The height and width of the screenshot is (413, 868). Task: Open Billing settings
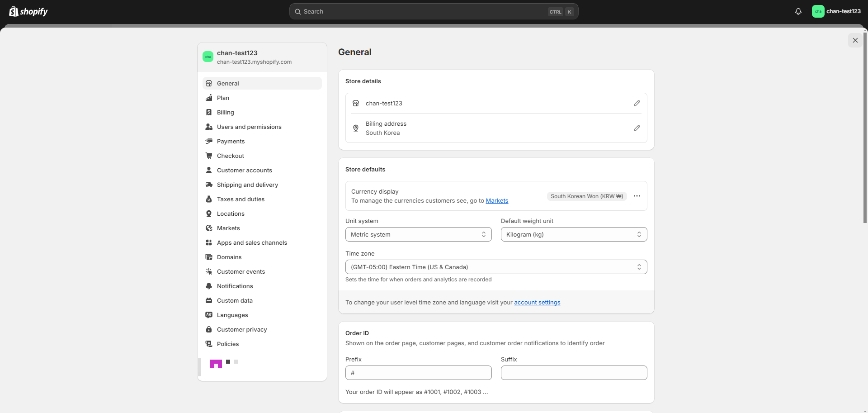262,112
